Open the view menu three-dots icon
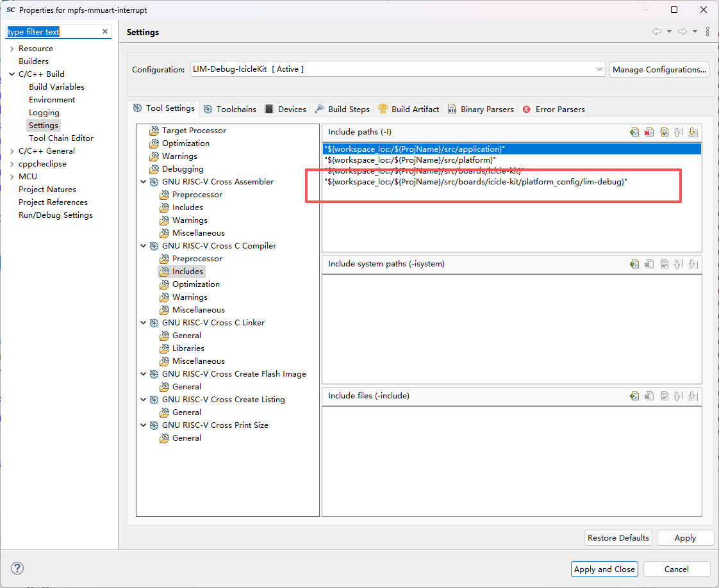The width and height of the screenshot is (719, 588). pos(707,31)
